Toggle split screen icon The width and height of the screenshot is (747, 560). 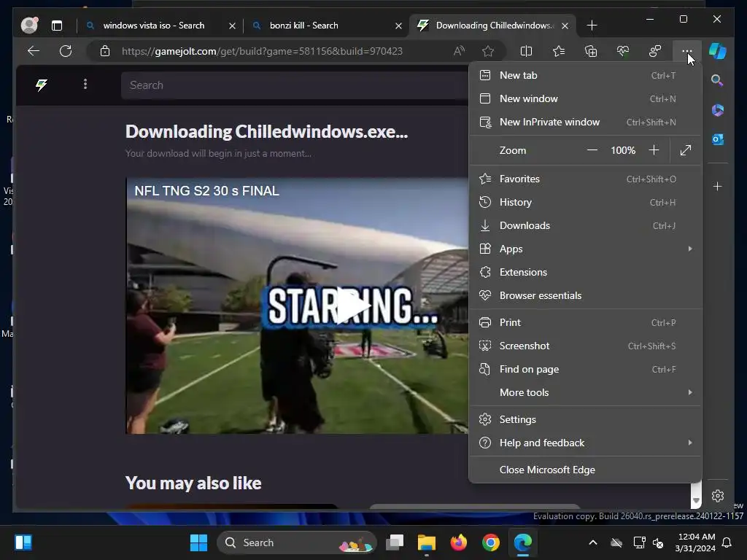pyautogui.click(x=527, y=51)
